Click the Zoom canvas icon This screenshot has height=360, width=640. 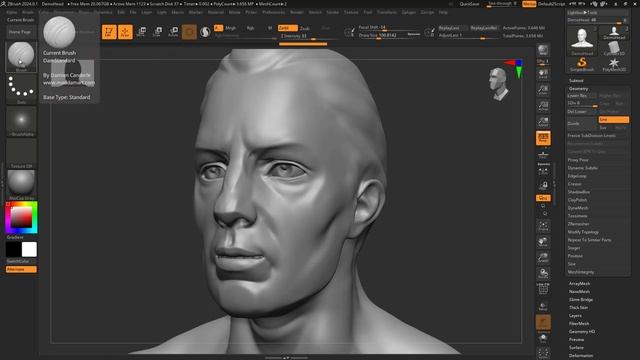point(543,90)
